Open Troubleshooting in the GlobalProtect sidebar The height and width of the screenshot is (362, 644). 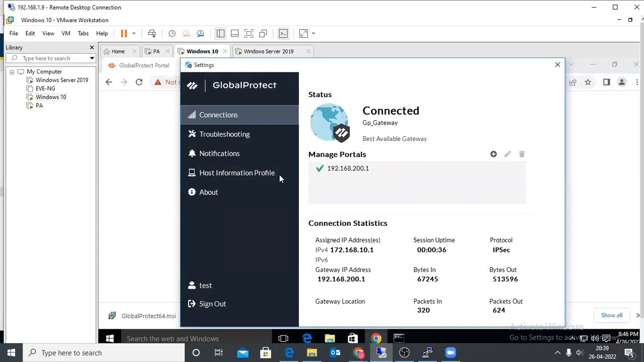(239, 134)
